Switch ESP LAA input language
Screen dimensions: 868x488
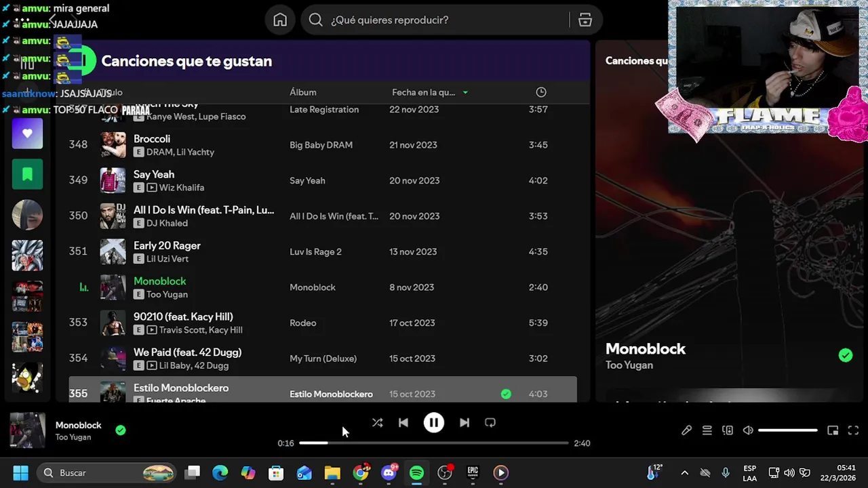tap(749, 473)
